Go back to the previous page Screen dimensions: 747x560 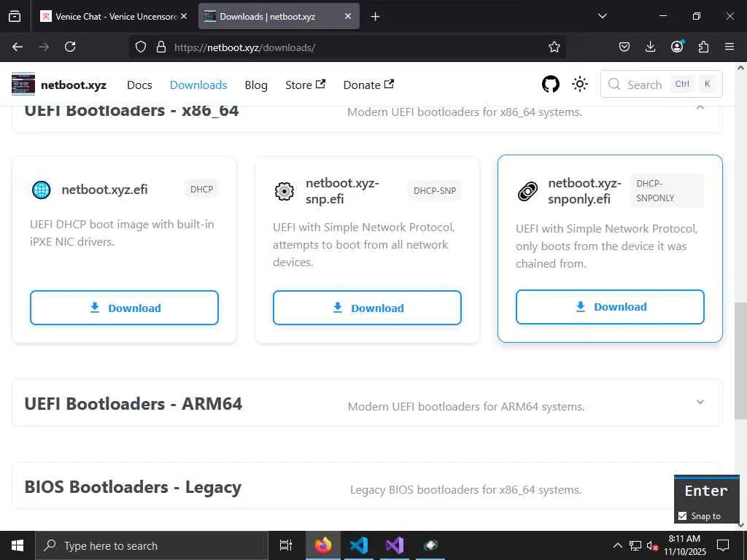pyautogui.click(x=18, y=47)
